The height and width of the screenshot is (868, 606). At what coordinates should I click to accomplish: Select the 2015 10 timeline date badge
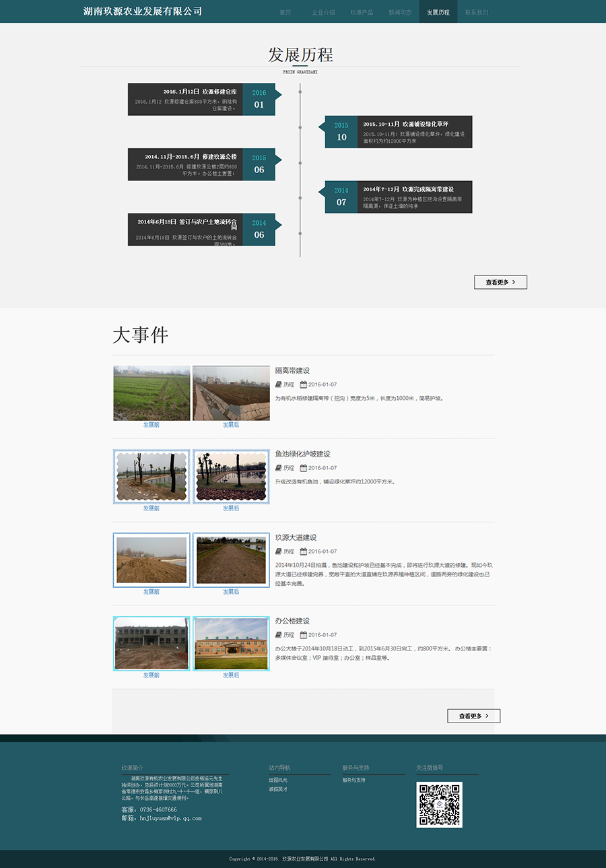(x=341, y=131)
